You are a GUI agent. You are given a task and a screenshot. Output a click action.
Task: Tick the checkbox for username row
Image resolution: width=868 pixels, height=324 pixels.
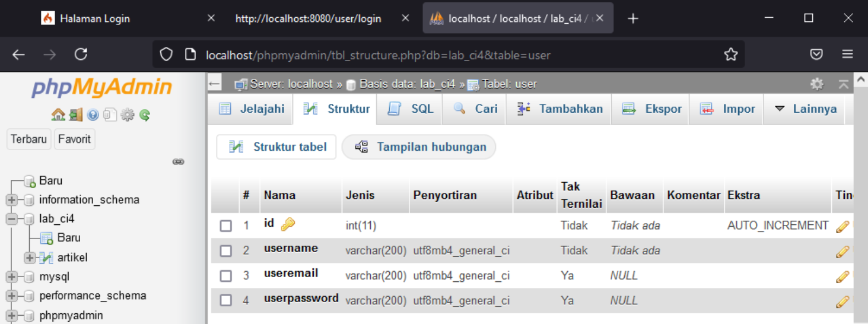pos(225,251)
